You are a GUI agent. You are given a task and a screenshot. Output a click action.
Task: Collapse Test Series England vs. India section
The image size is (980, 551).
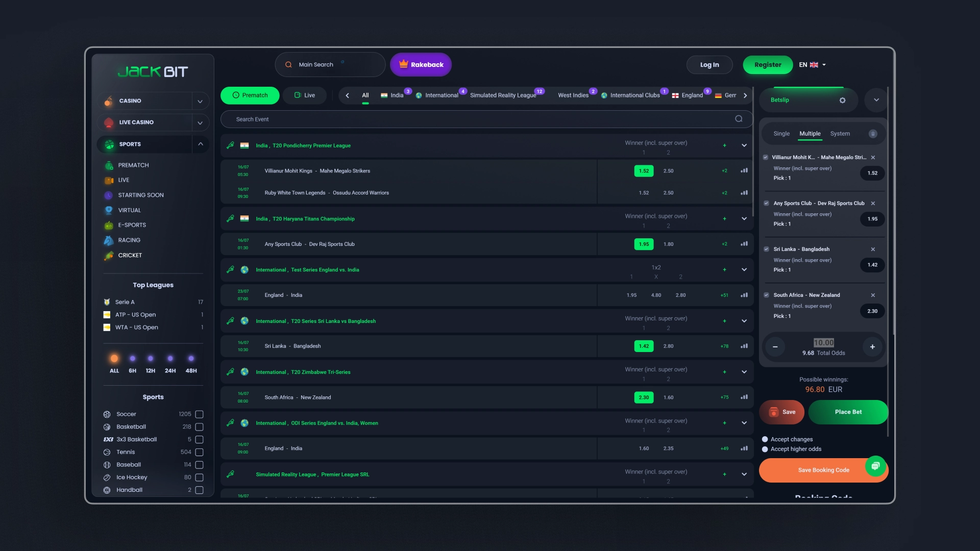tap(744, 270)
